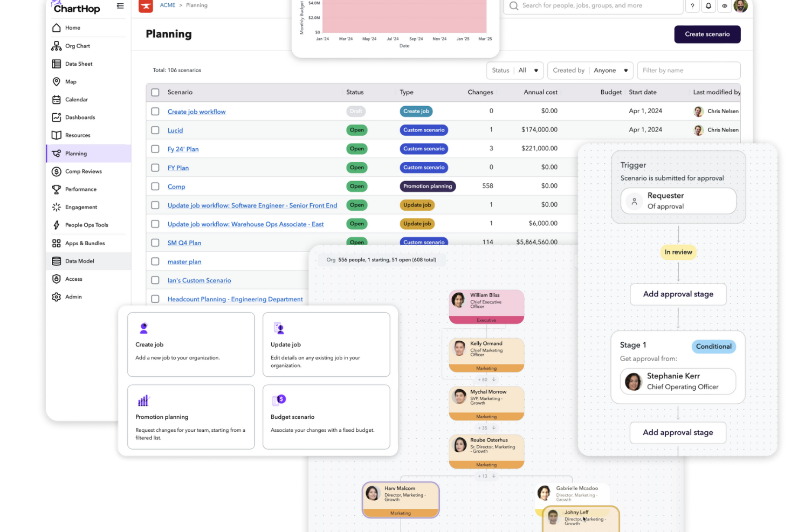Select the Comp Reviews sidebar icon
The height and width of the screenshot is (532, 798).
point(56,171)
